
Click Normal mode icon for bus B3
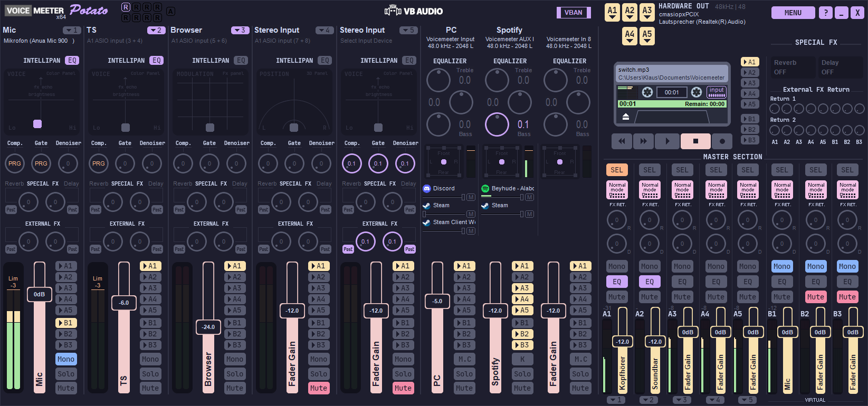(848, 190)
